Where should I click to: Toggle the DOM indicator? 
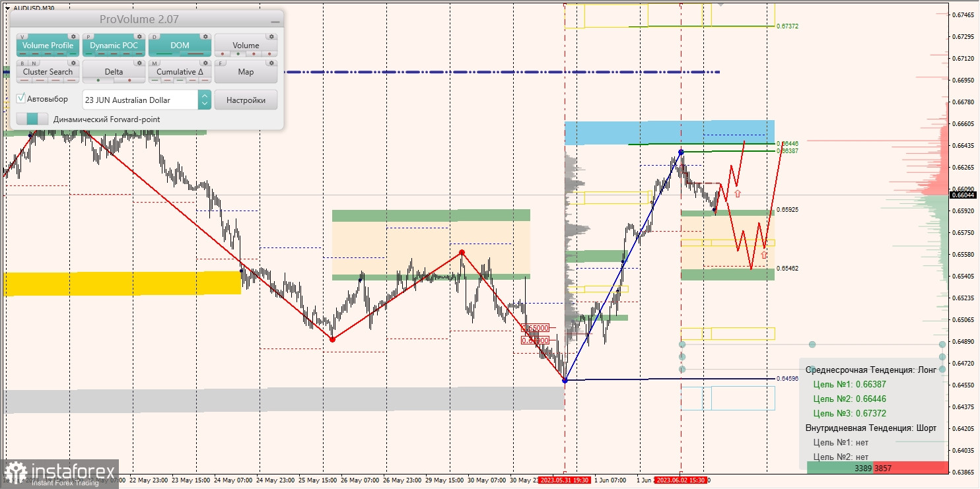(x=180, y=46)
